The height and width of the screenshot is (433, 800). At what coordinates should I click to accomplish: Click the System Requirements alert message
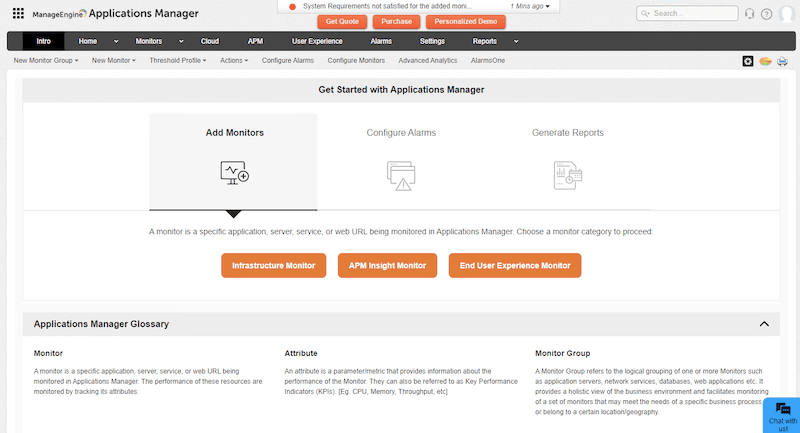[387, 6]
